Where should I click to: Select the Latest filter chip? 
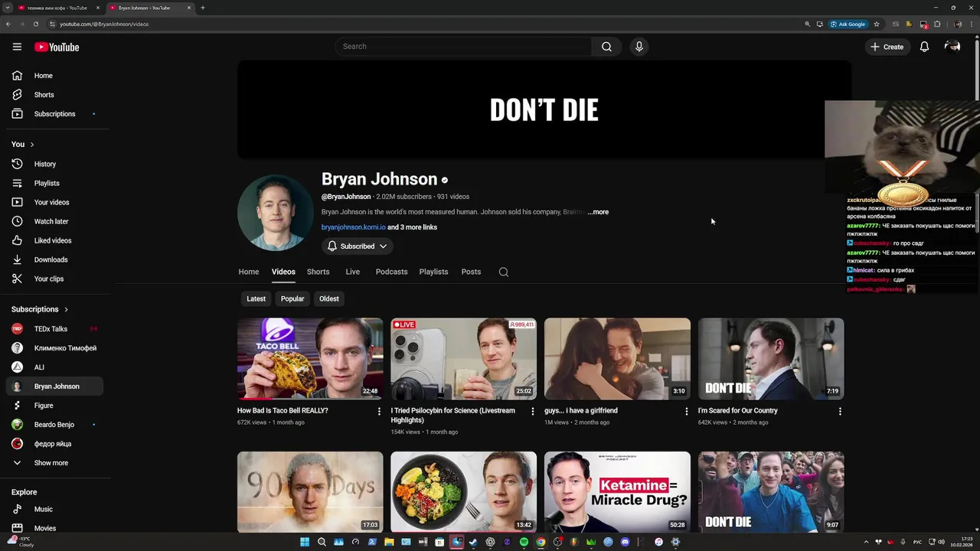(x=256, y=298)
